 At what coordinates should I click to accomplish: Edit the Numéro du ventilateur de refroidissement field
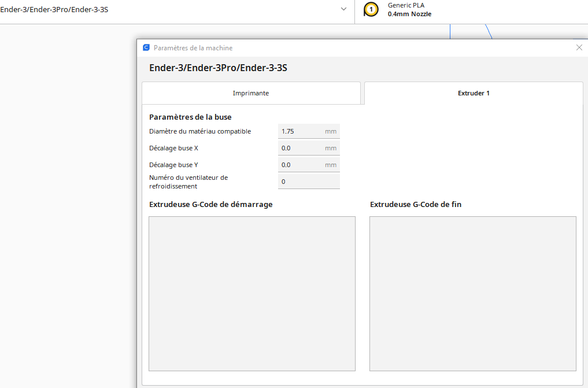(309, 182)
